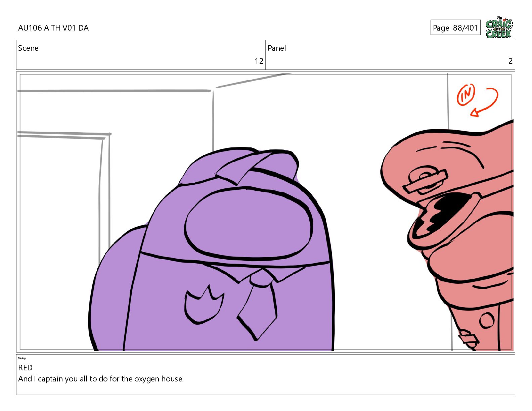Select scene number '12'
532x411 pixels.
(259, 61)
